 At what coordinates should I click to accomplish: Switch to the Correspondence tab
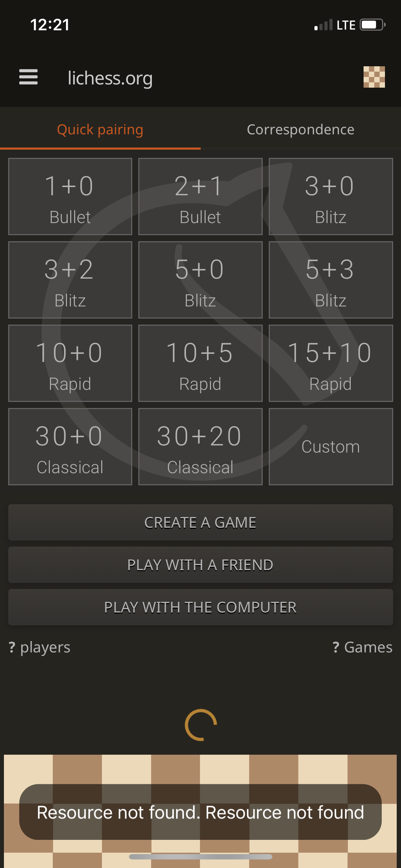[x=300, y=129]
